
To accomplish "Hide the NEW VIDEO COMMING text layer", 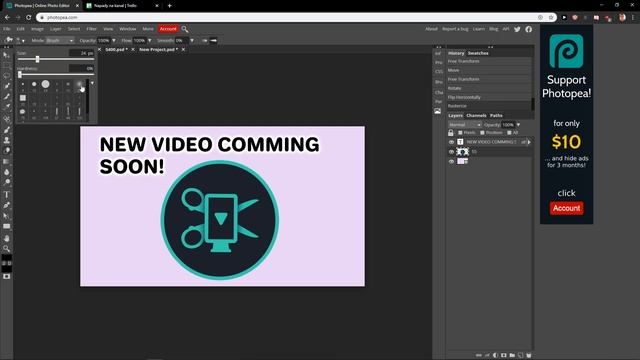I will pyautogui.click(x=451, y=142).
